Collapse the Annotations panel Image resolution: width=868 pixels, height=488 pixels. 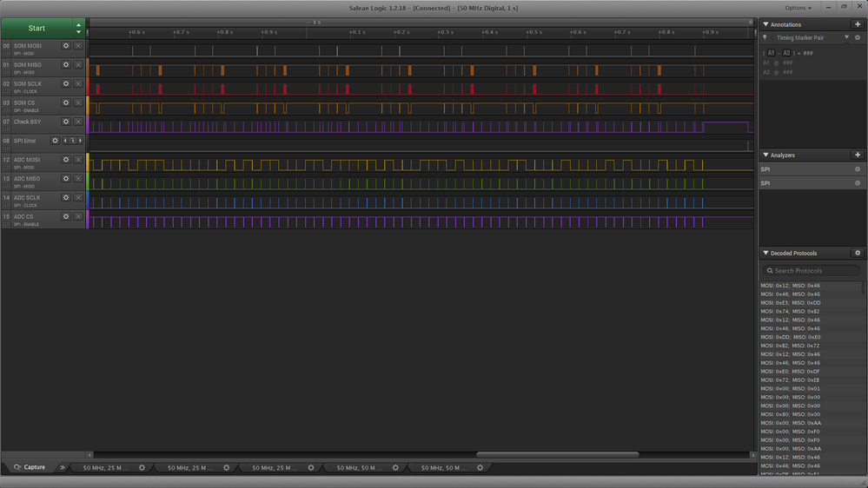765,24
